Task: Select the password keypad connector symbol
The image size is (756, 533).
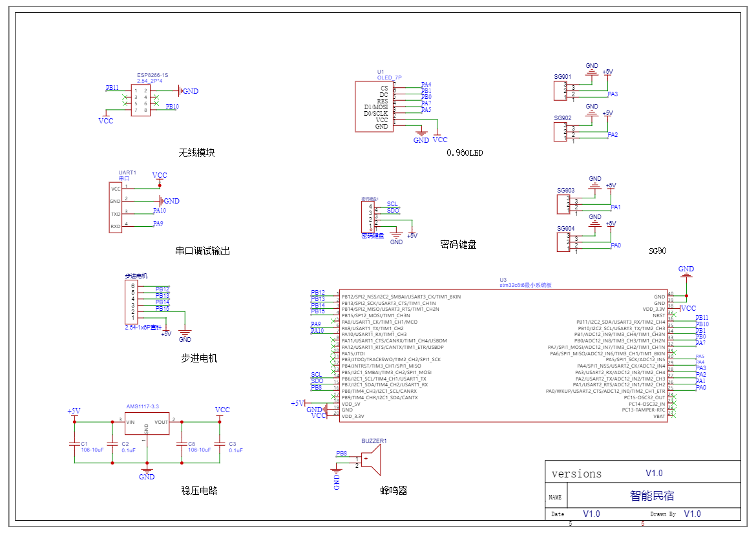Action: coord(368,217)
